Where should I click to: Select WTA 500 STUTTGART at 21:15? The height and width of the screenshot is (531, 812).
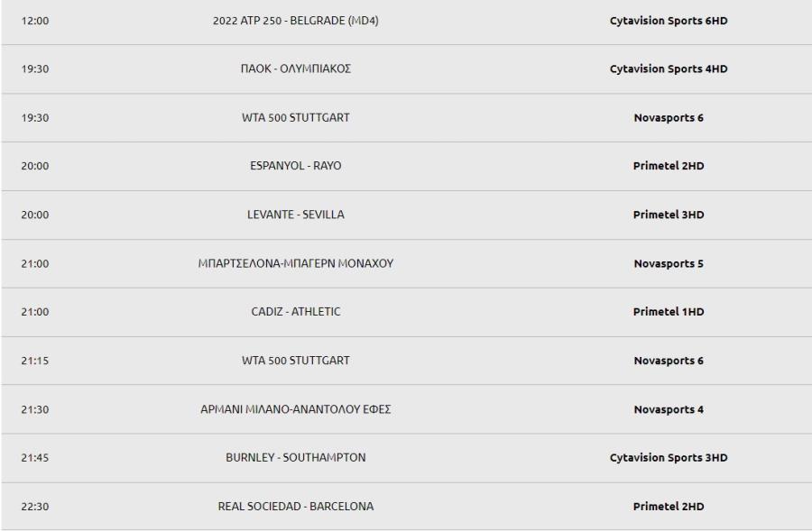pos(296,361)
